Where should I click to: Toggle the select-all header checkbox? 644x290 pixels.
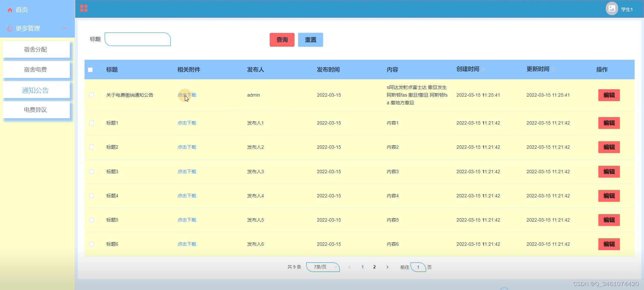pyautogui.click(x=90, y=70)
